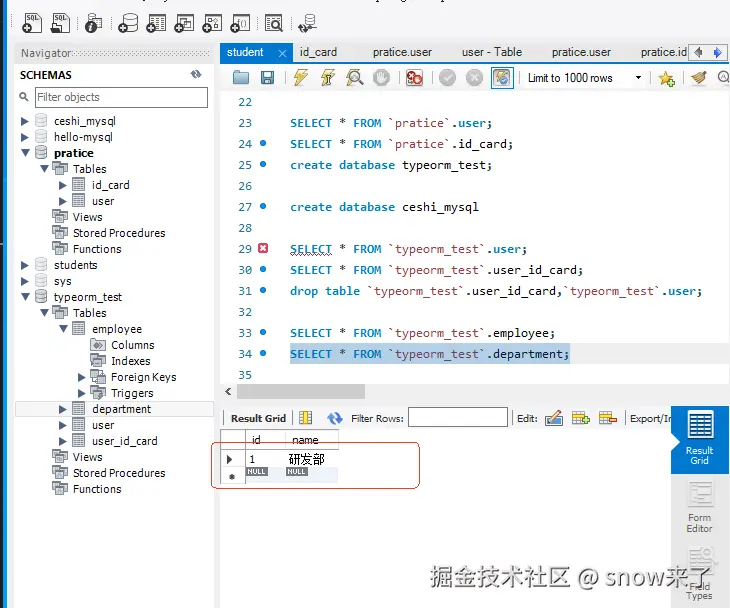Focus Filter objects search field
The image size is (730, 608).
click(121, 97)
